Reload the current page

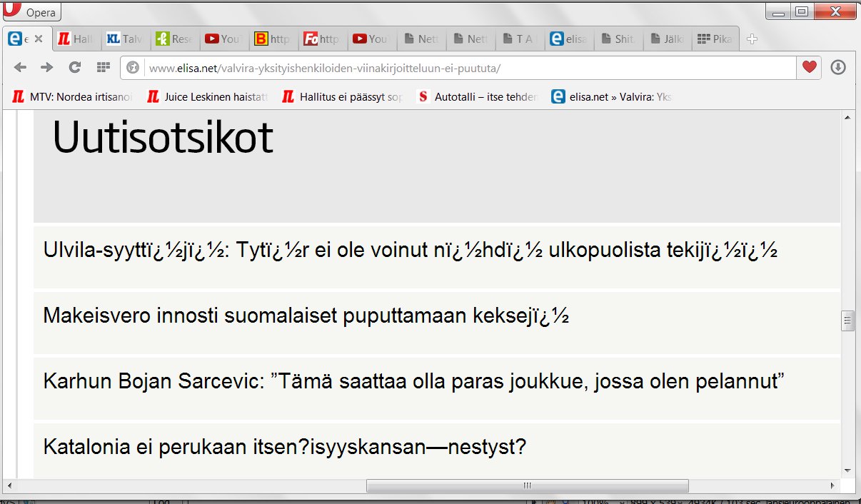74,67
